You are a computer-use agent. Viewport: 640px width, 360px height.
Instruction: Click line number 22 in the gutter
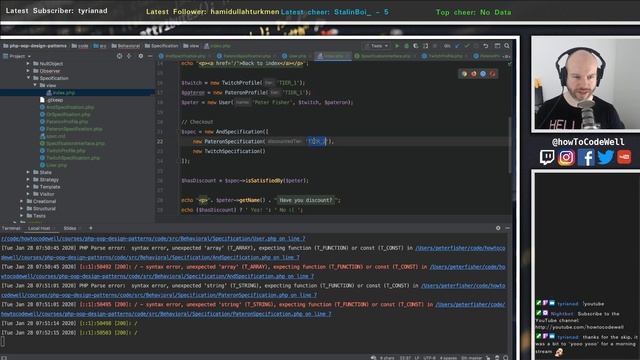pyautogui.click(x=160, y=142)
